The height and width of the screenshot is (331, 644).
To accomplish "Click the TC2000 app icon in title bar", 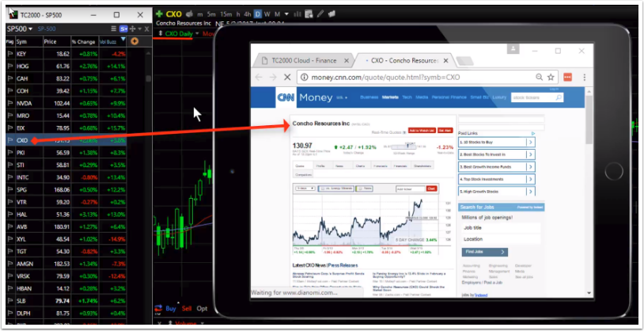I will pyautogui.click(x=13, y=14).
